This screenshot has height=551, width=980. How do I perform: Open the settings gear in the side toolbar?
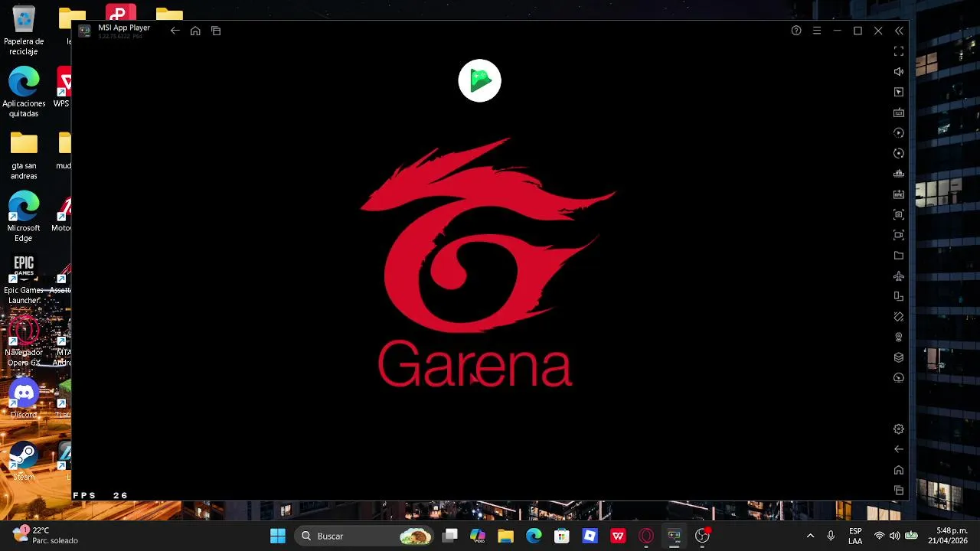(x=899, y=429)
